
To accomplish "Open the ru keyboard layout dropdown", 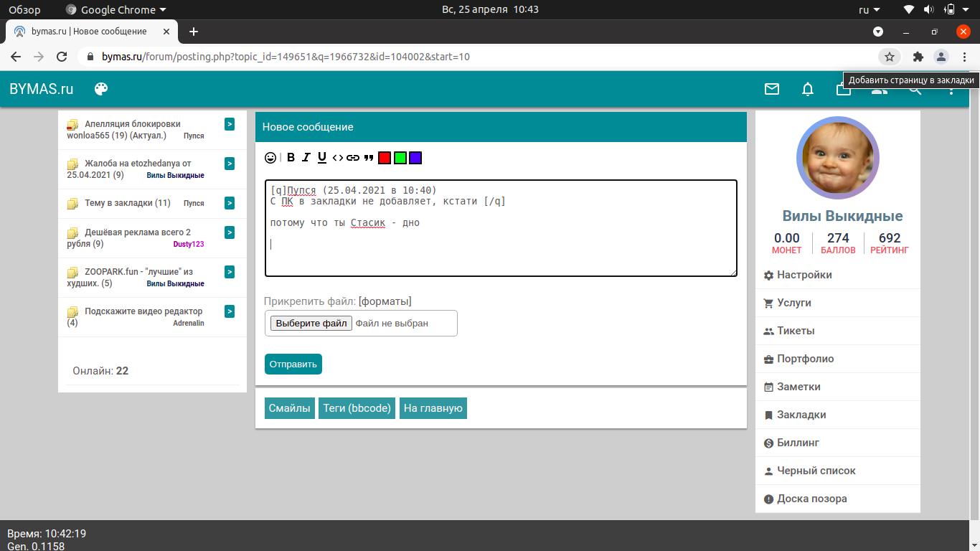I will pyautogui.click(x=870, y=10).
